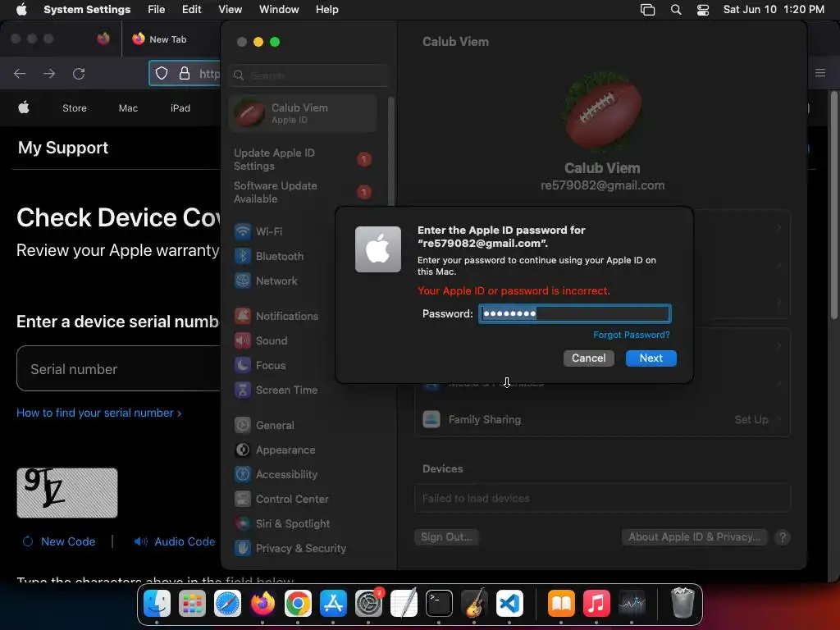Select Appearance in the sidebar
The height and width of the screenshot is (630, 840).
tap(276, 450)
